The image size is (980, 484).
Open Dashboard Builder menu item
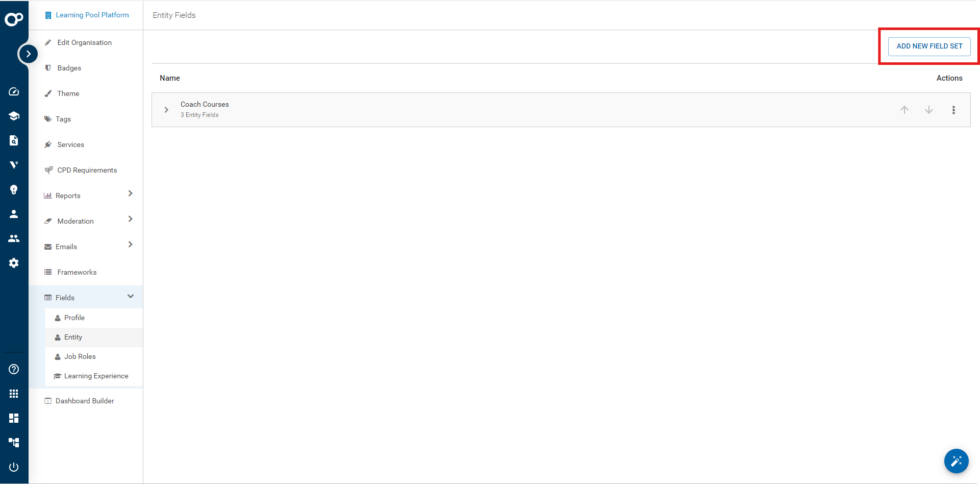[x=85, y=401]
